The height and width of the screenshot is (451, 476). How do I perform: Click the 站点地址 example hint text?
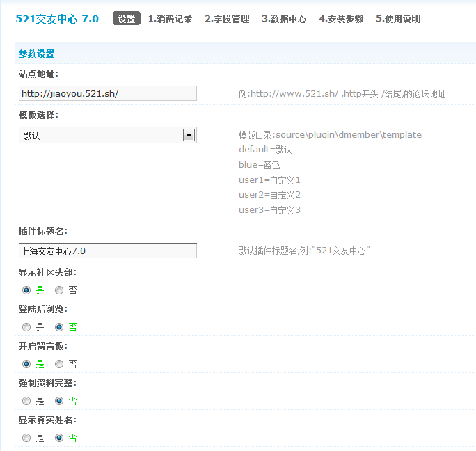point(342,94)
